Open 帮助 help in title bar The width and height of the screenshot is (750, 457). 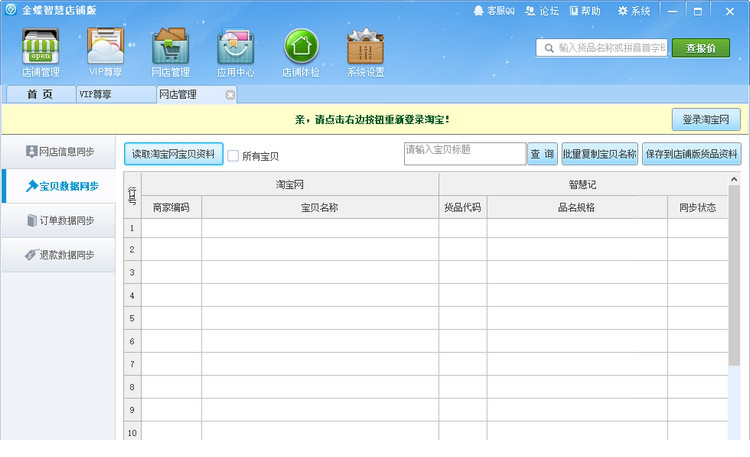pos(585,11)
